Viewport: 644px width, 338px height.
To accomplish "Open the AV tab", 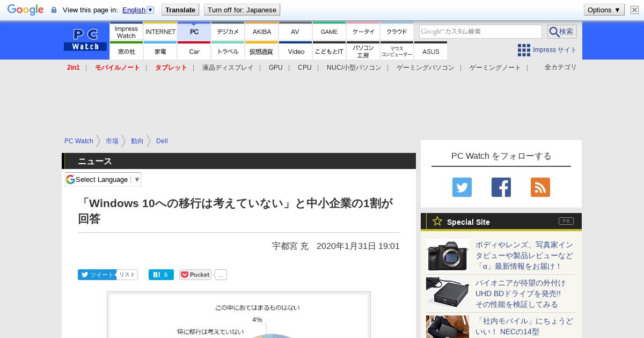I will (296, 32).
